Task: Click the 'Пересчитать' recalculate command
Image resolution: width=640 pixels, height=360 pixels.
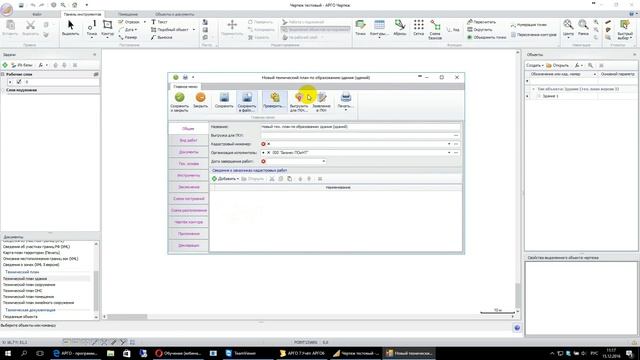Action: 482,22
